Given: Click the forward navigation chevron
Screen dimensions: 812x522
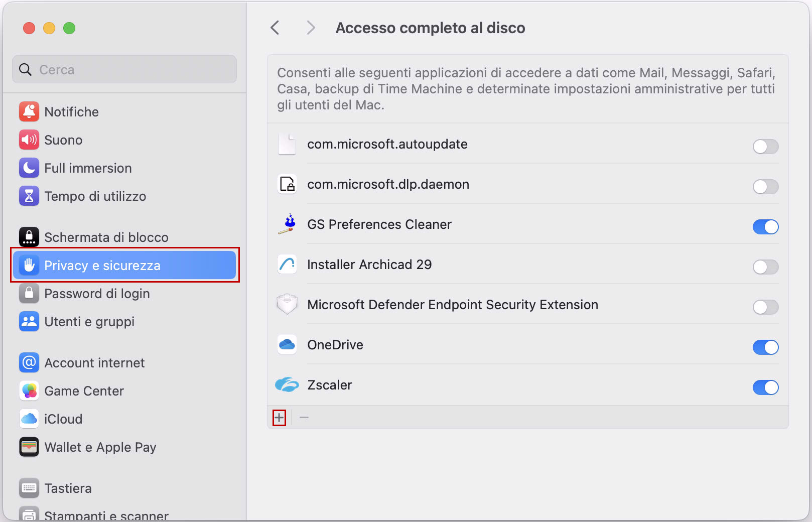Looking at the screenshot, I should pyautogui.click(x=310, y=28).
